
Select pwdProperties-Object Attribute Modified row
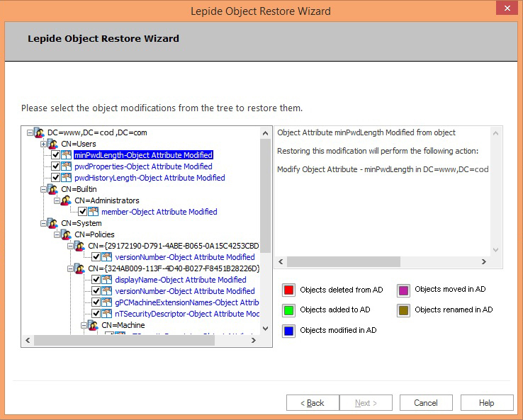click(x=143, y=166)
